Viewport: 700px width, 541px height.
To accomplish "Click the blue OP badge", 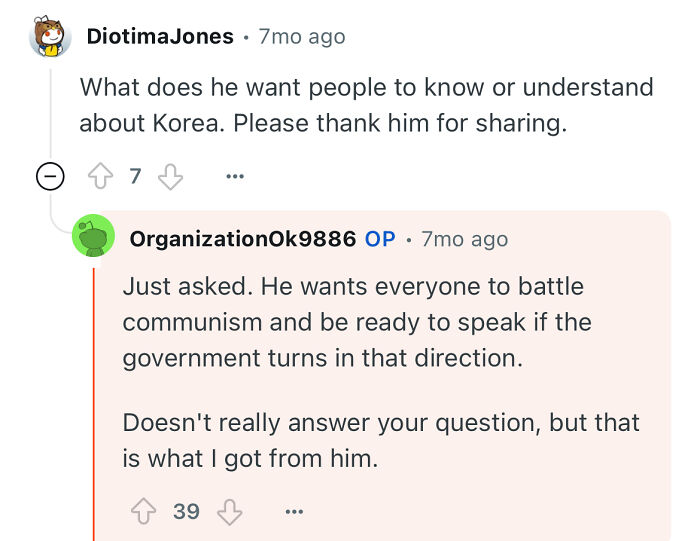I will [x=380, y=239].
